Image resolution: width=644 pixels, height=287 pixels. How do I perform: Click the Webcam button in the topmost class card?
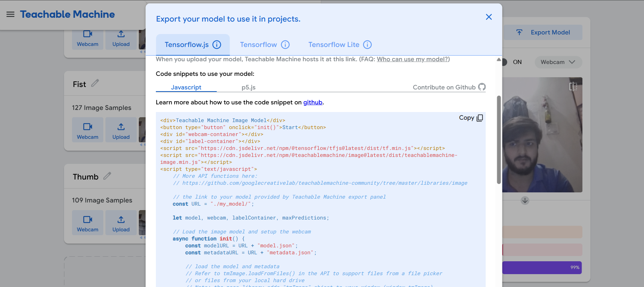coord(88,39)
